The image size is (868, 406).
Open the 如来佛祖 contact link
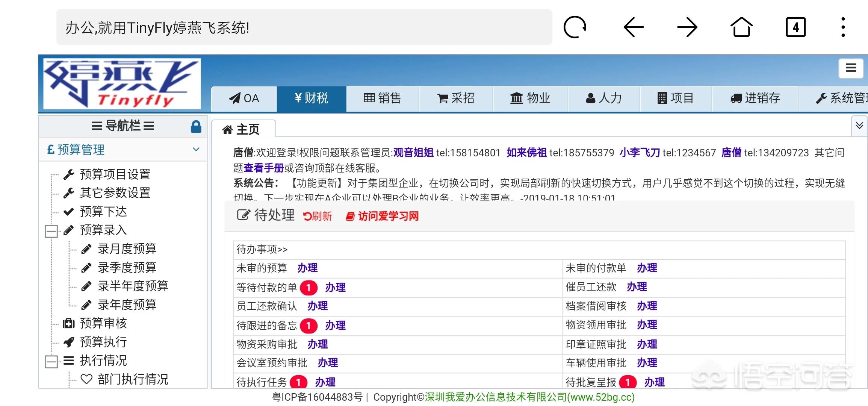526,153
